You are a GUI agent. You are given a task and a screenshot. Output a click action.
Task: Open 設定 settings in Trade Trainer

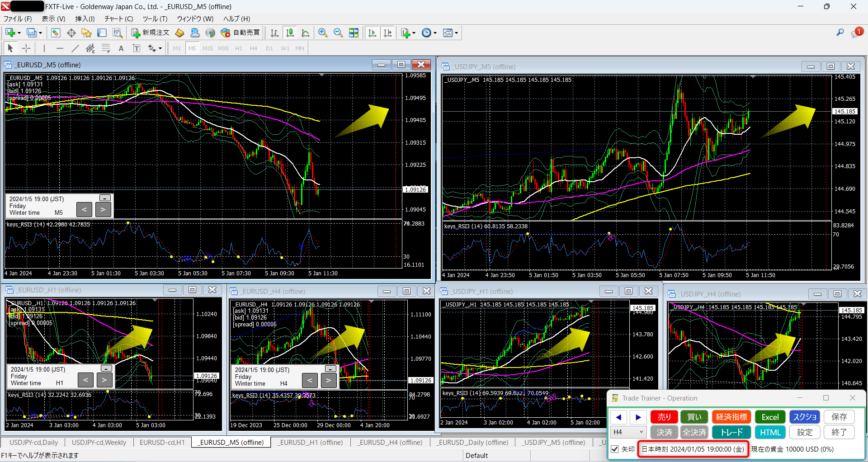(x=804, y=432)
